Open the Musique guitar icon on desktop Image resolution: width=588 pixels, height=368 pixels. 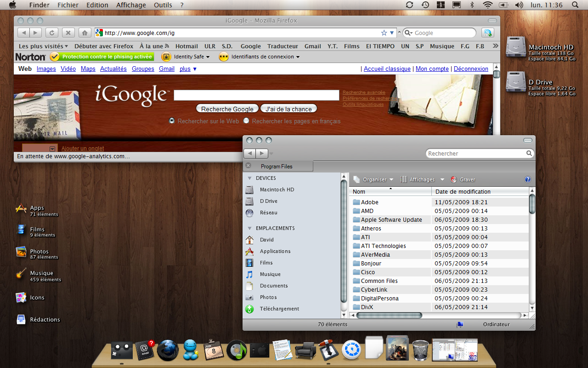coord(21,274)
